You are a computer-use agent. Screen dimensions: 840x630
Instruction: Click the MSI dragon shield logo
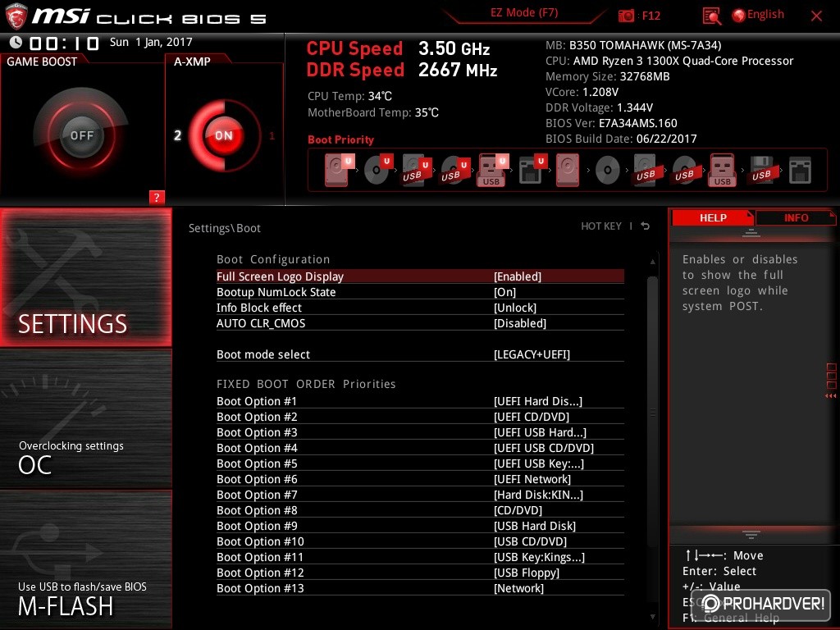click(16, 16)
